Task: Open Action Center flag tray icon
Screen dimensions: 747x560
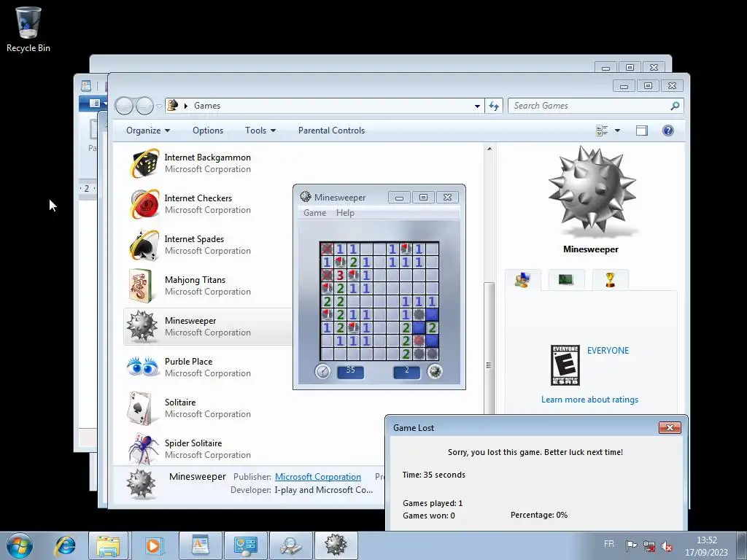Action: coord(631,545)
